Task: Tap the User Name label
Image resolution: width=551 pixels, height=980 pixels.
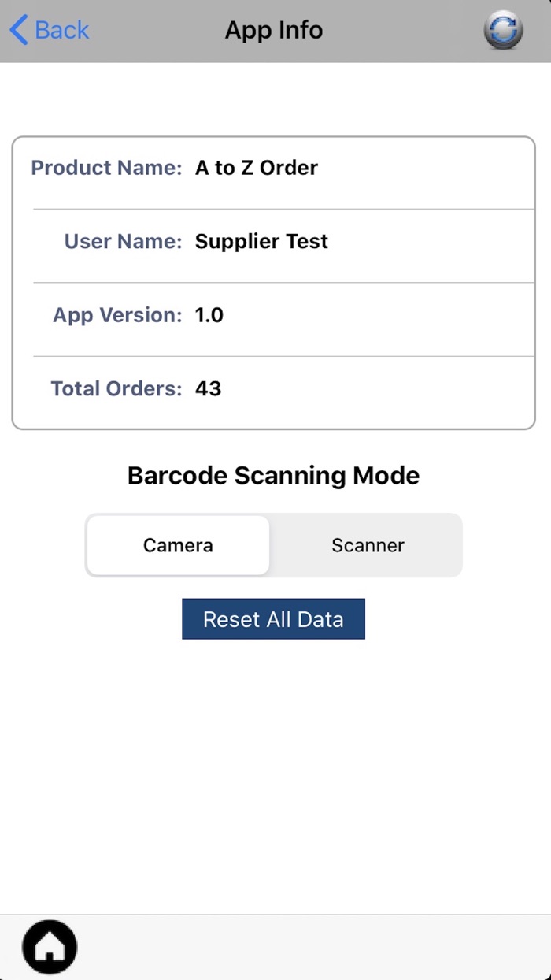Action: pos(123,241)
